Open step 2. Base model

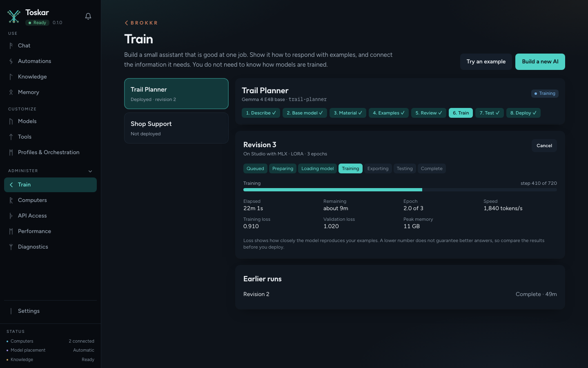coord(305,113)
